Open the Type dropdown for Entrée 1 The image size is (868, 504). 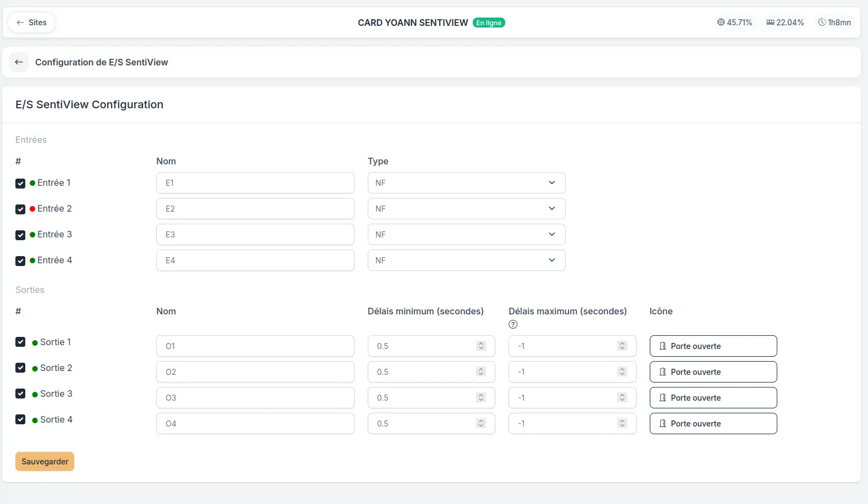[x=466, y=183]
